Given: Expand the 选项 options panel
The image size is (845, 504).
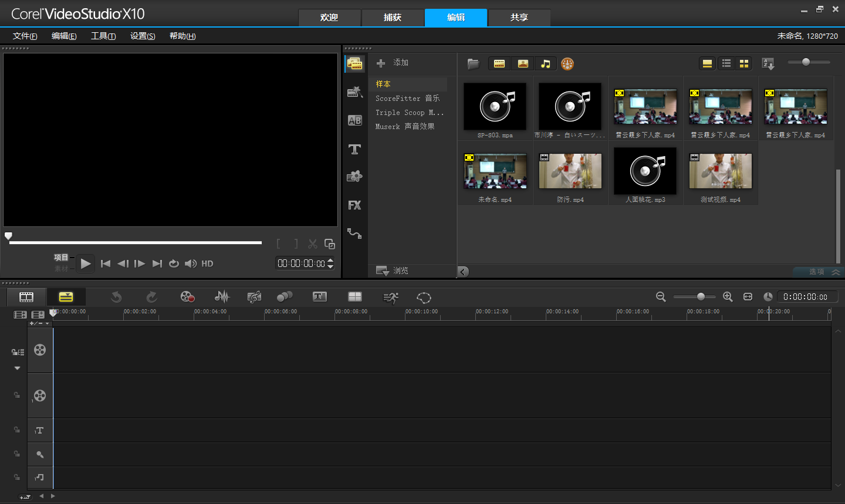Looking at the screenshot, I should point(817,272).
